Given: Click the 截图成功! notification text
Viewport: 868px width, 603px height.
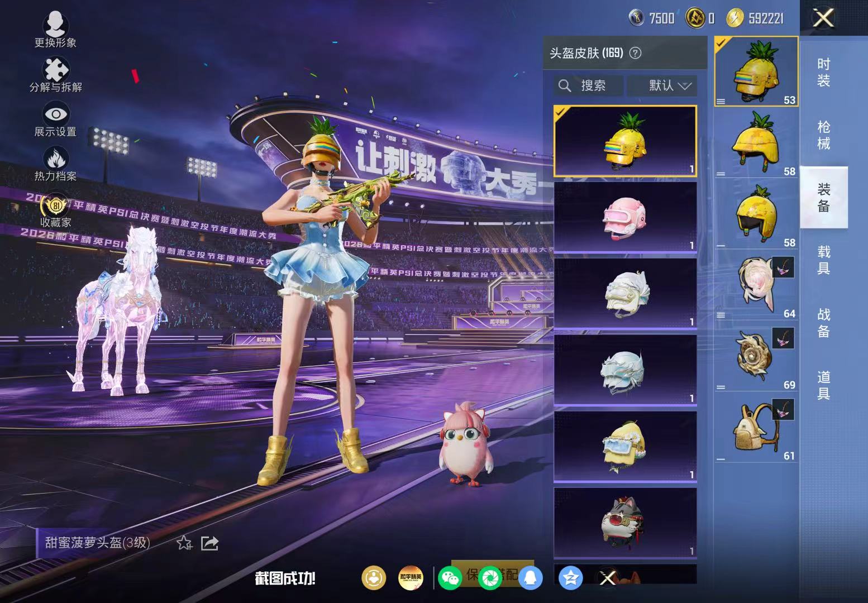Looking at the screenshot, I should [x=285, y=578].
